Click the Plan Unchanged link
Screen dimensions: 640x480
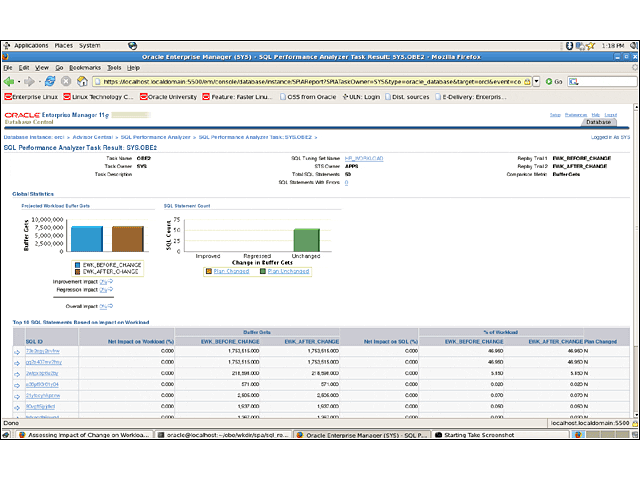pyautogui.click(x=288, y=271)
